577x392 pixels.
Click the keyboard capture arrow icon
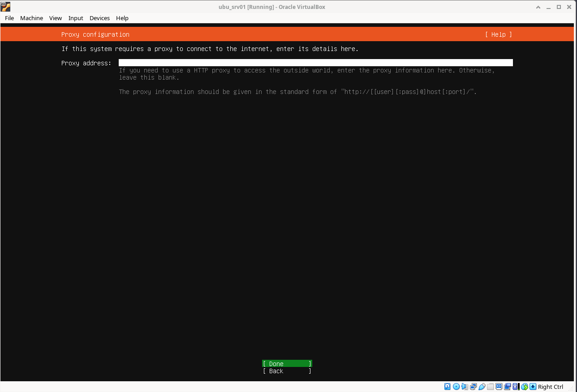coord(533,387)
